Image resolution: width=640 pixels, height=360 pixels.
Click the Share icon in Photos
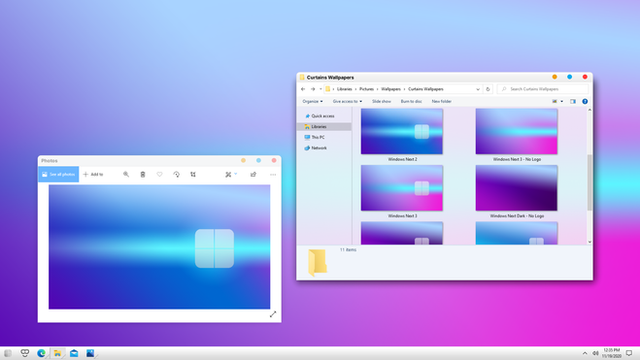(x=253, y=174)
